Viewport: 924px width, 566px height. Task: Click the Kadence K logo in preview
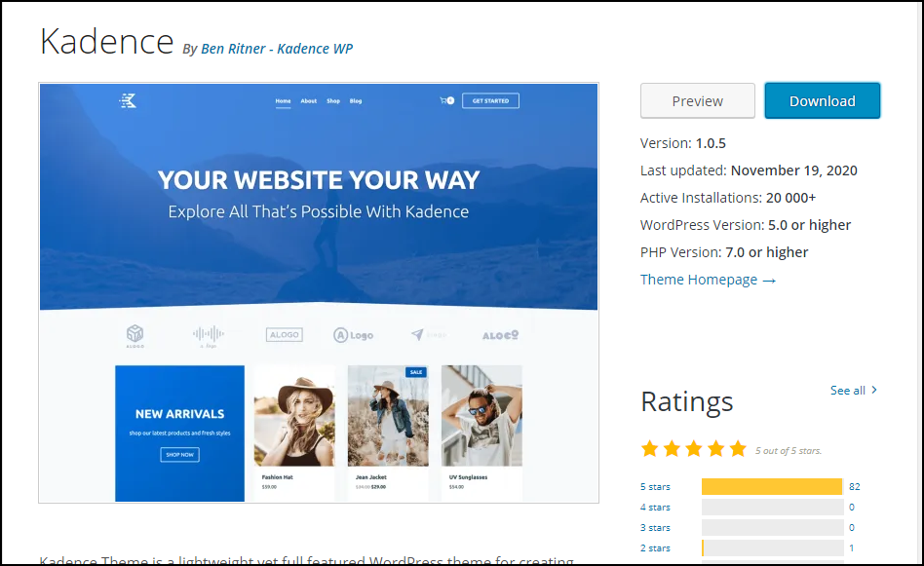128,100
